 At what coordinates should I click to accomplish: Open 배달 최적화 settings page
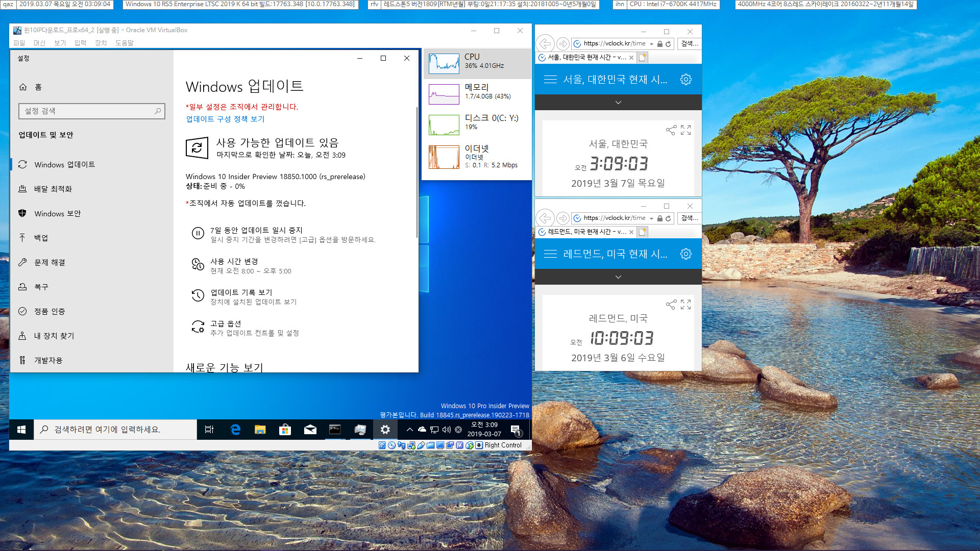(92, 189)
